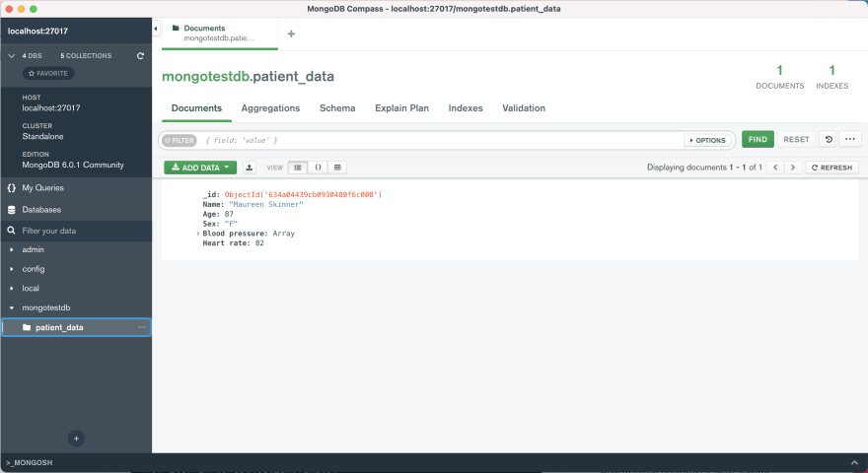Run the query with Find button
Screen dimensions: 868x473
pos(758,139)
